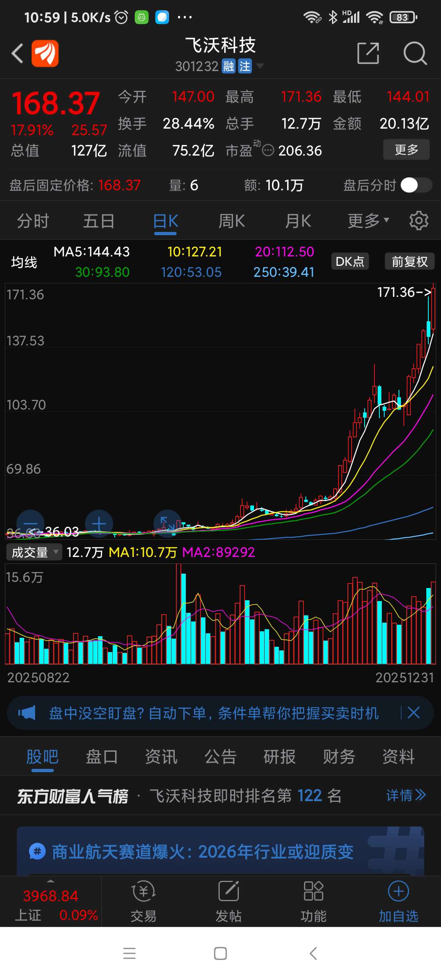Open chart settings gear icon
The image size is (441, 980).
(419, 221)
